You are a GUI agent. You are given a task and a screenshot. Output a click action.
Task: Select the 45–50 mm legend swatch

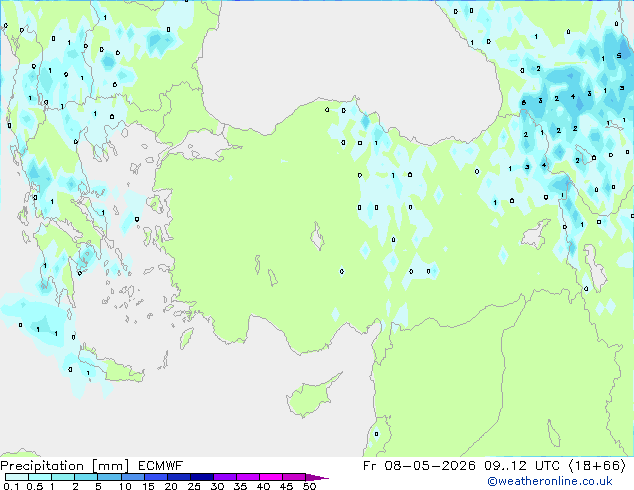294,477
